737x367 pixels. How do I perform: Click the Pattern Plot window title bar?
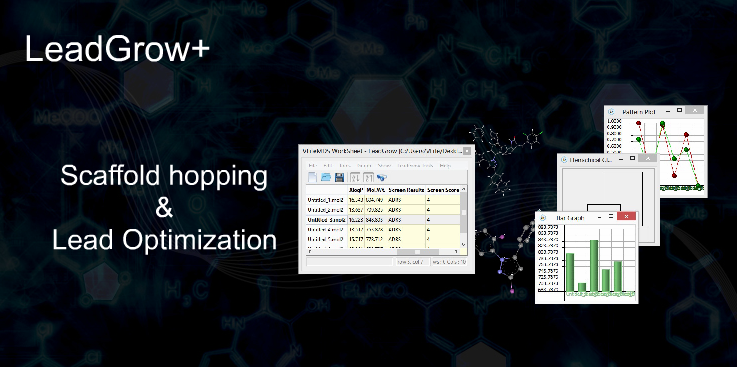656,111
